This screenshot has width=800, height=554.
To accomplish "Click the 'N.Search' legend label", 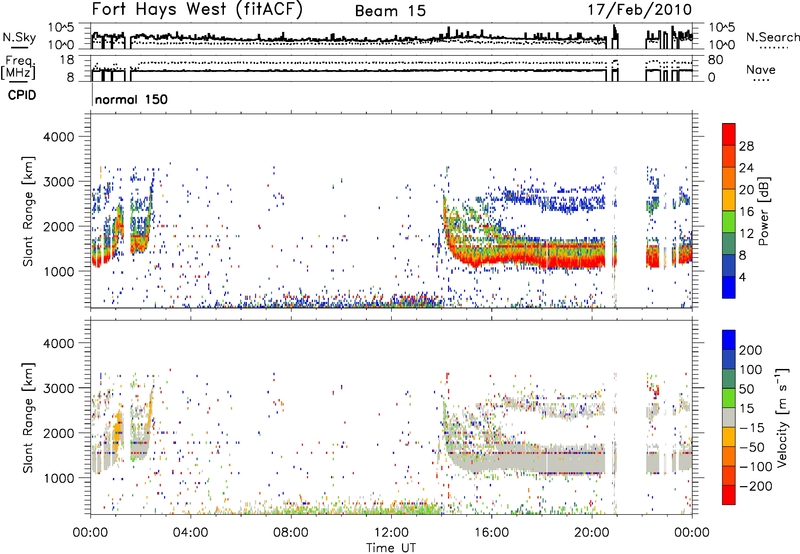I will tap(772, 37).
